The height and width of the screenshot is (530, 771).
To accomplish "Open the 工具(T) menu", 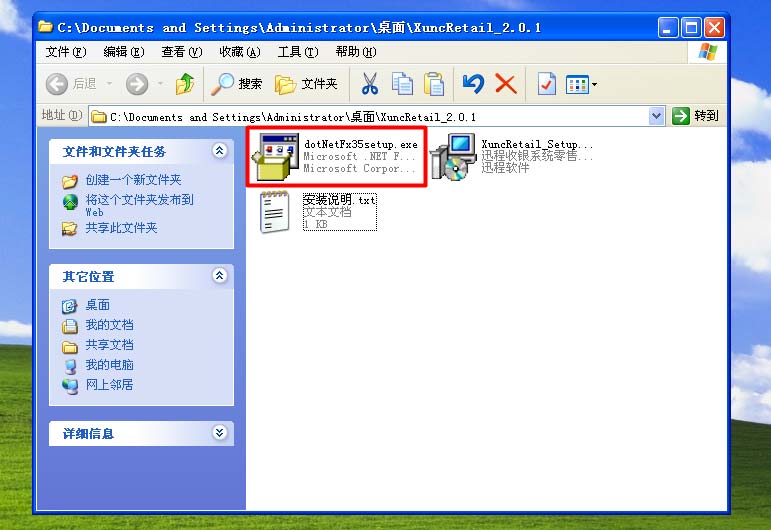I will coord(297,52).
